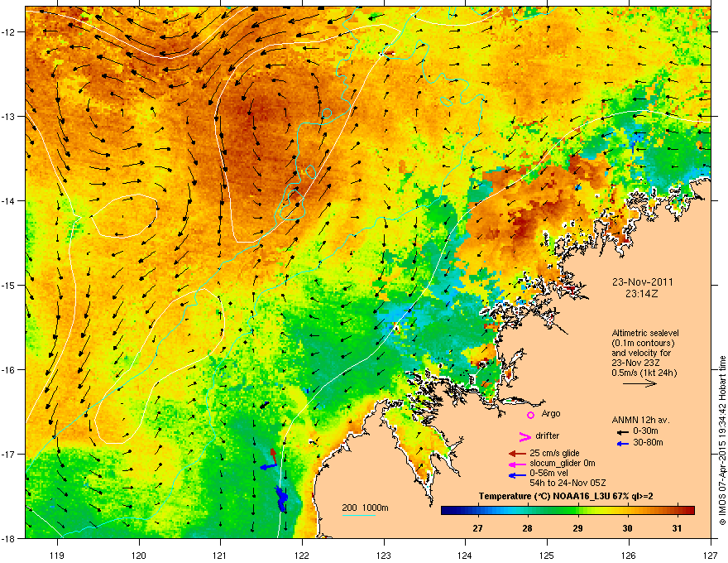Click the temperature color bar at 29
Screen dimensions: 728x563
577,511
